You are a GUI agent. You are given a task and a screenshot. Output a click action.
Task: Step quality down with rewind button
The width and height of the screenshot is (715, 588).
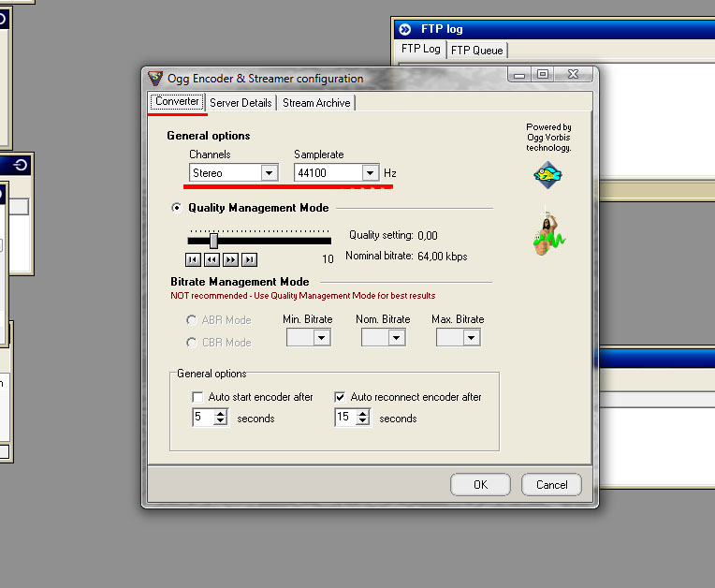click(212, 260)
